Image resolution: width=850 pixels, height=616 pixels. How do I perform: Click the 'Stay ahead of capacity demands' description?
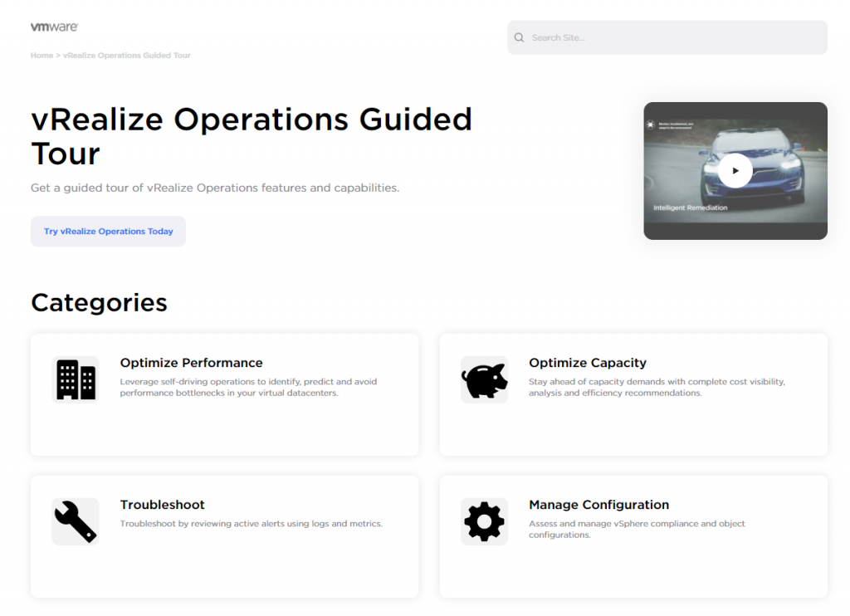pos(657,387)
